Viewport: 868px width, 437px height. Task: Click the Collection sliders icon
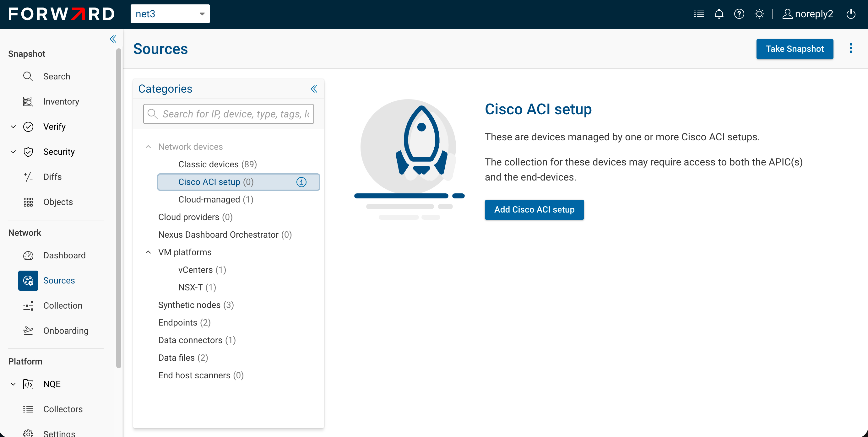click(28, 305)
